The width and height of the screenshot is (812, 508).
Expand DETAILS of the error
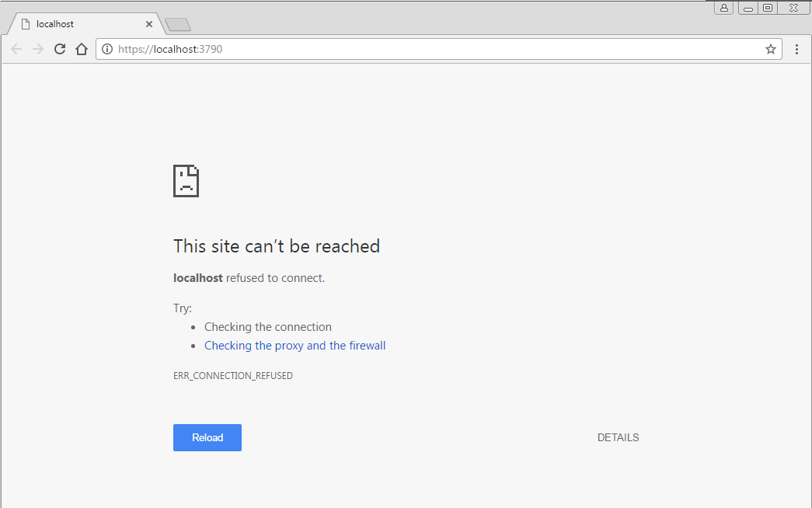point(618,437)
